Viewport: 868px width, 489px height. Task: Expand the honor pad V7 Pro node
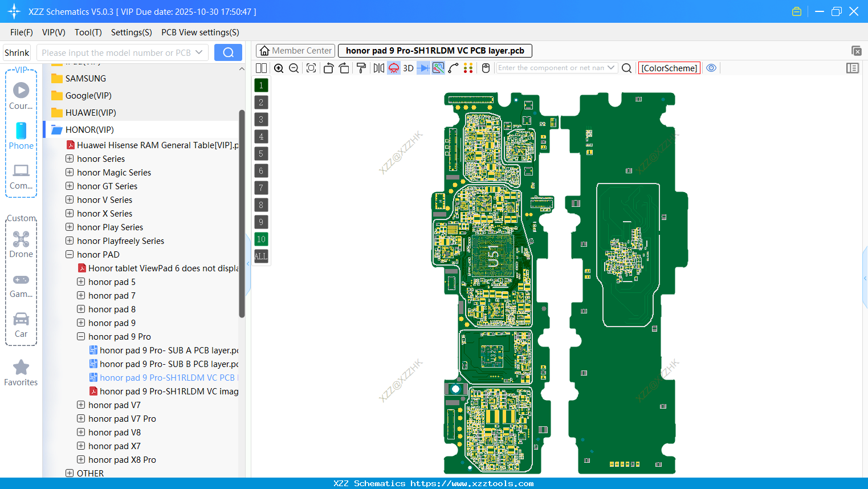81,418
